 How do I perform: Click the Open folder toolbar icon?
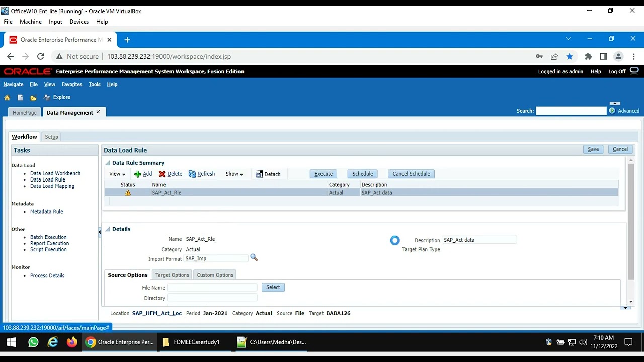click(33, 98)
